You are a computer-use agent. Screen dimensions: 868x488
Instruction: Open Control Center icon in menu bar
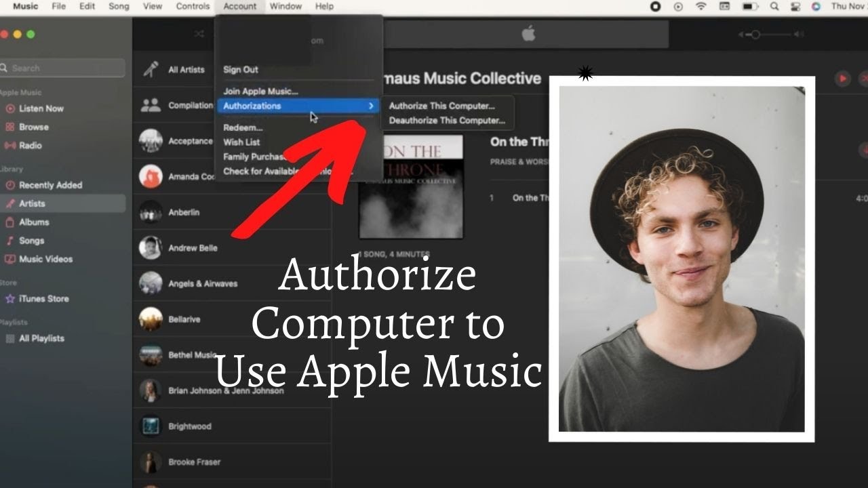[x=795, y=6]
